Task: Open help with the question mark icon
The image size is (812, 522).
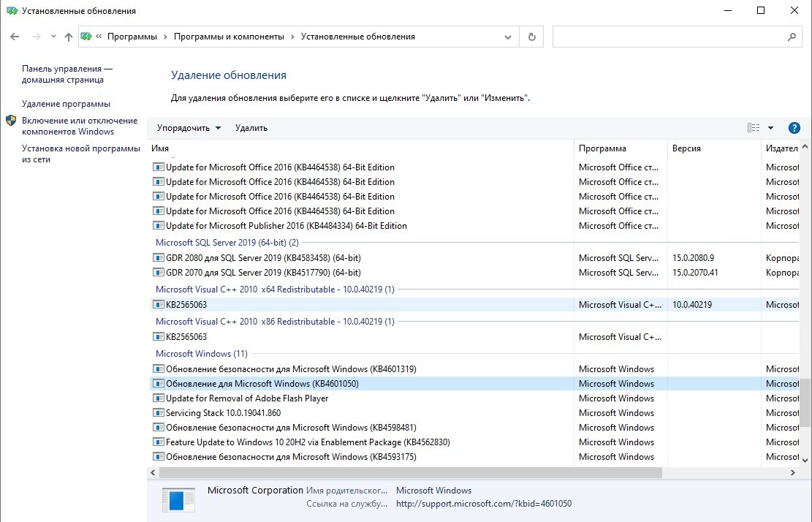Action: pyautogui.click(x=794, y=128)
